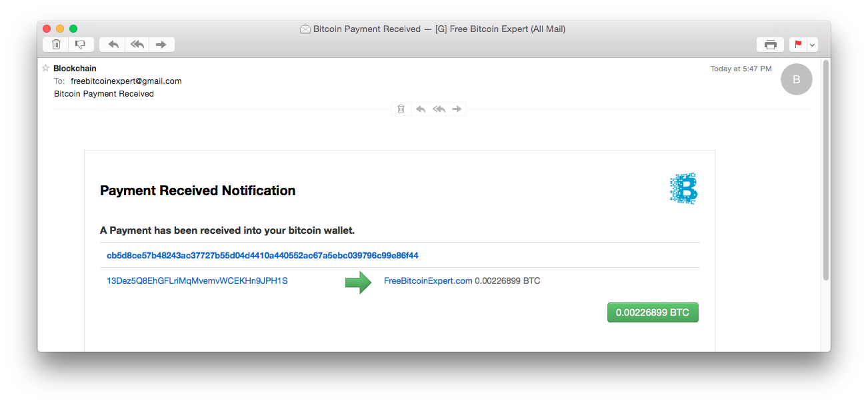Click inline forward icon below header

pyautogui.click(x=457, y=109)
